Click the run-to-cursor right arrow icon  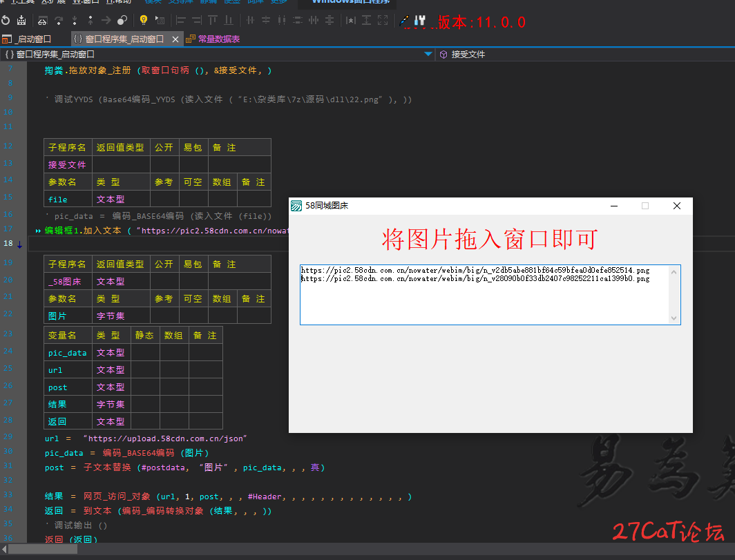[106, 20]
